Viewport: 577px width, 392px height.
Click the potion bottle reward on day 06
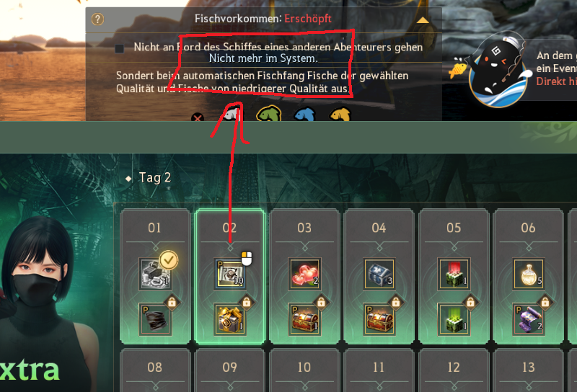[529, 274]
